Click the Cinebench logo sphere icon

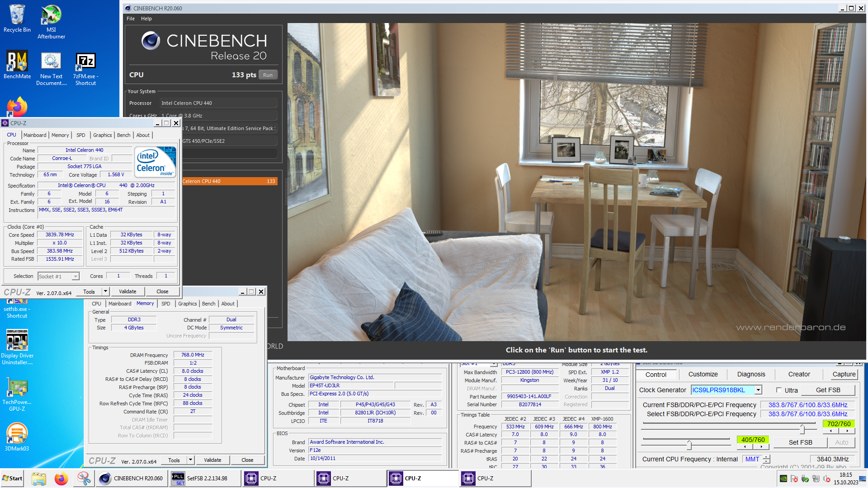151,41
